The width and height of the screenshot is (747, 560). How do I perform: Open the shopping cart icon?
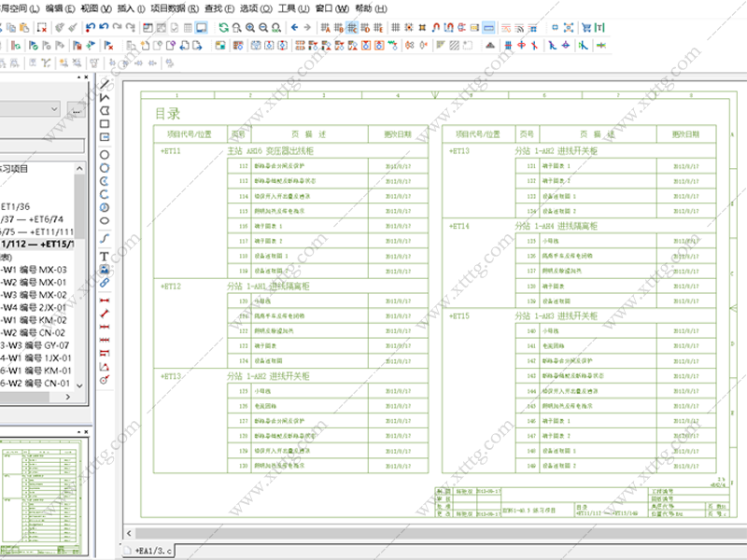(586, 28)
